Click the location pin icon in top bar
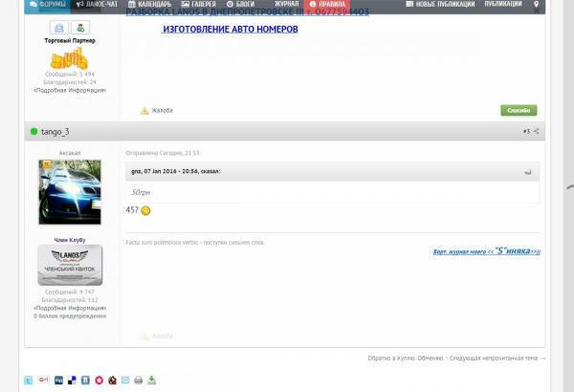The image size is (574, 392). (563, 5)
